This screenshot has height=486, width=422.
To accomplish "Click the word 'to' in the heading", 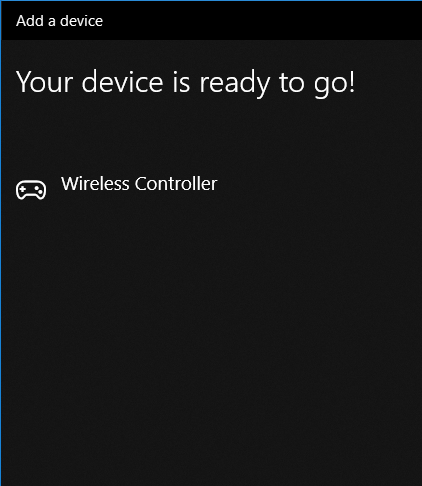I will point(292,82).
